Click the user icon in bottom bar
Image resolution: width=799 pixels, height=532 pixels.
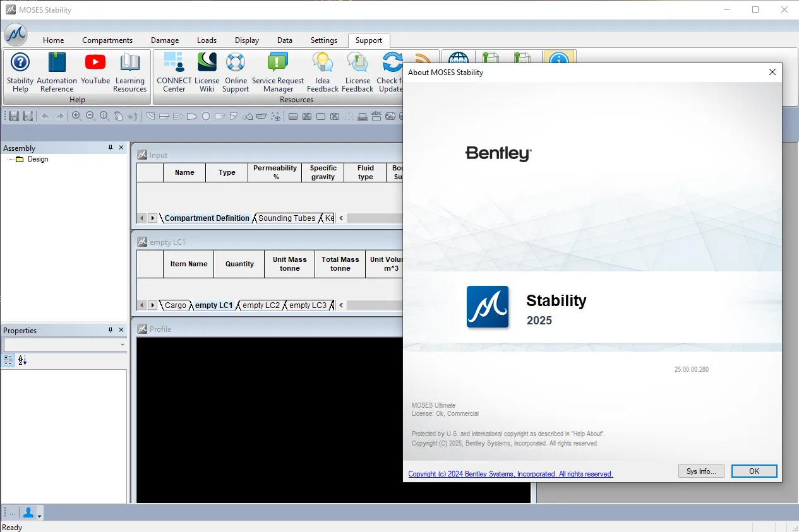point(28,512)
